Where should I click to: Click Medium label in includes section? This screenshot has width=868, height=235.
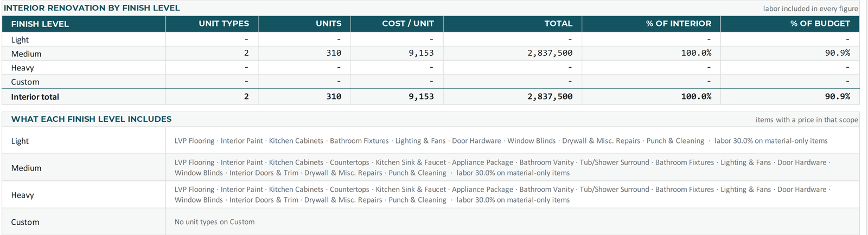[x=26, y=168]
